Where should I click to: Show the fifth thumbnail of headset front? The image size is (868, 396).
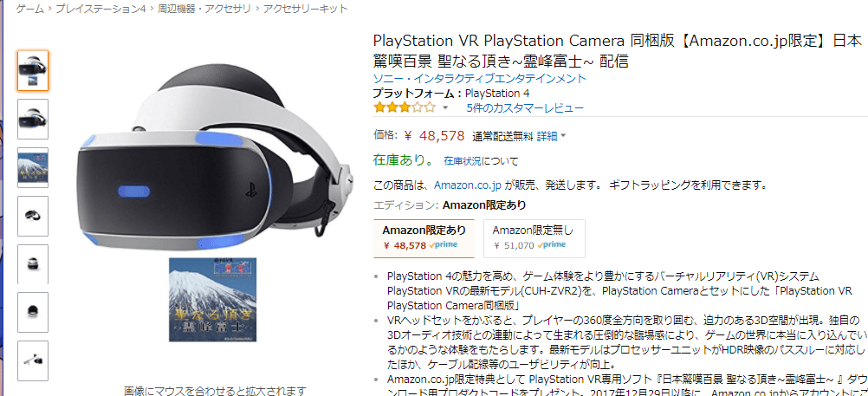[33, 264]
